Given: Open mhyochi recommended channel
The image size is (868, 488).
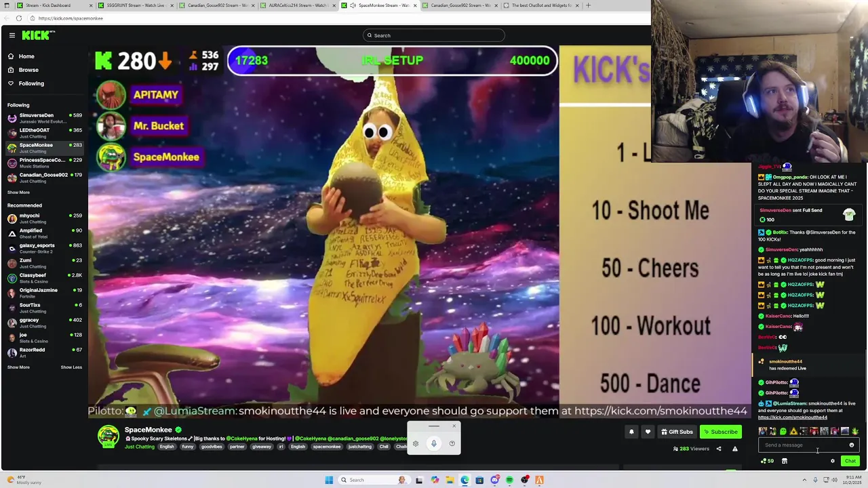Looking at the screenshot, I should click(44, 218).
